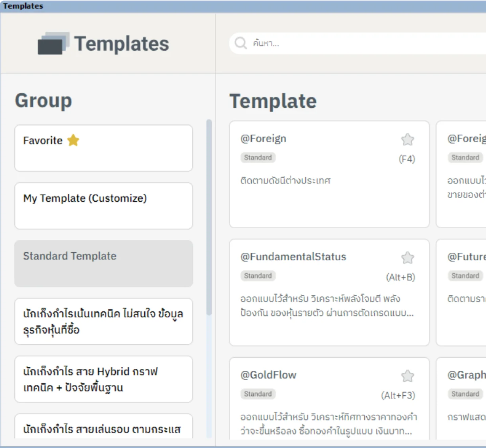Viewport: 486px width, 448px height.
Task: Open the @Foreign template card
Action: [x=329, y=174]
